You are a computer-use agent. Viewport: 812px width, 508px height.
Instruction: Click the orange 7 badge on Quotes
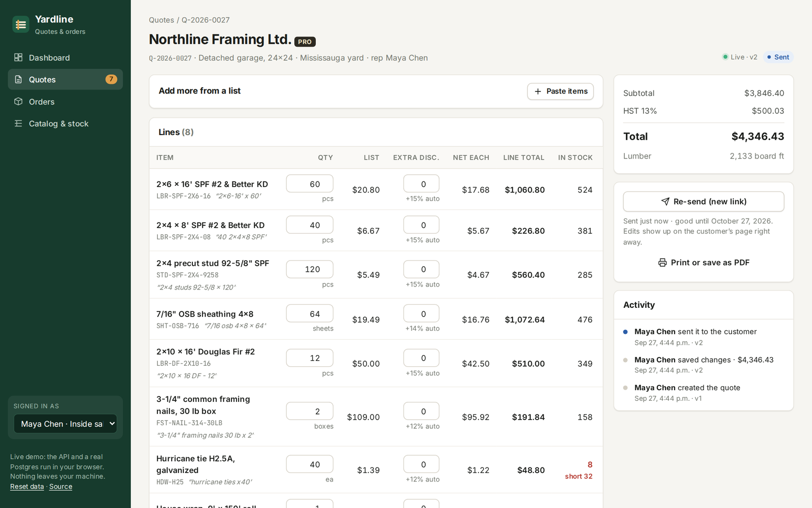111,79
